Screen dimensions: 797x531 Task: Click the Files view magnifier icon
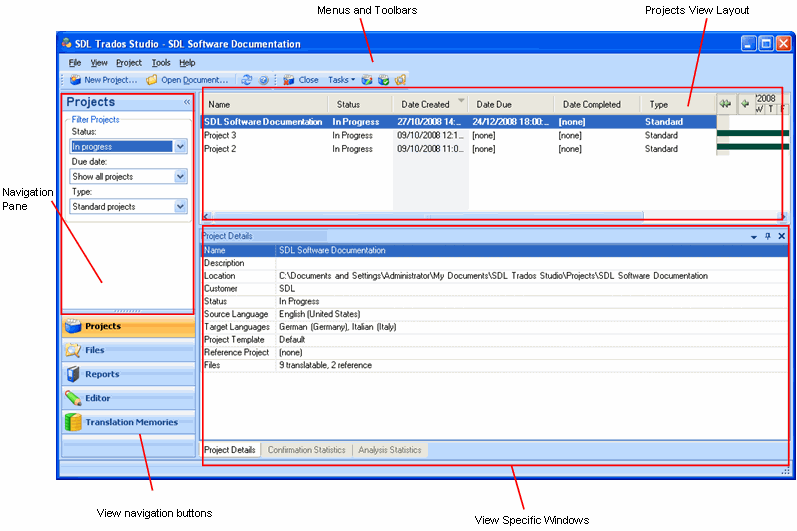click(73, 350)
